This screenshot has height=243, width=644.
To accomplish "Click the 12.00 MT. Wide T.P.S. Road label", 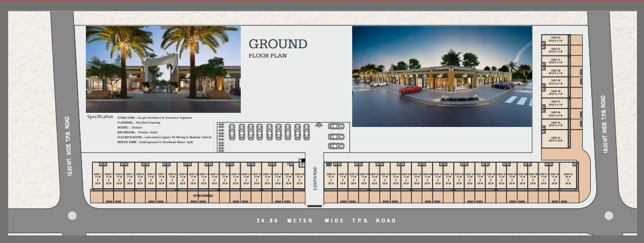I will [x=68, y=146].
